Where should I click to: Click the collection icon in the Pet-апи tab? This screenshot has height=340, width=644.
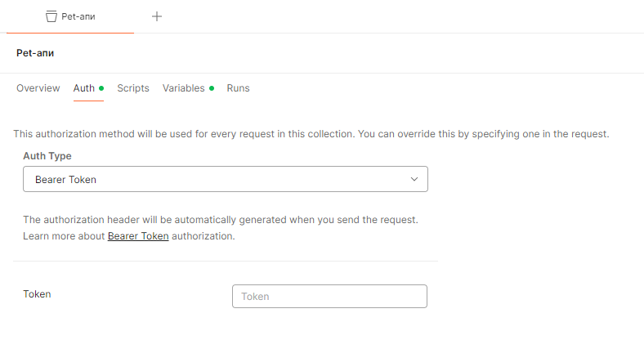pyautogui.click(x=51, y=16)
